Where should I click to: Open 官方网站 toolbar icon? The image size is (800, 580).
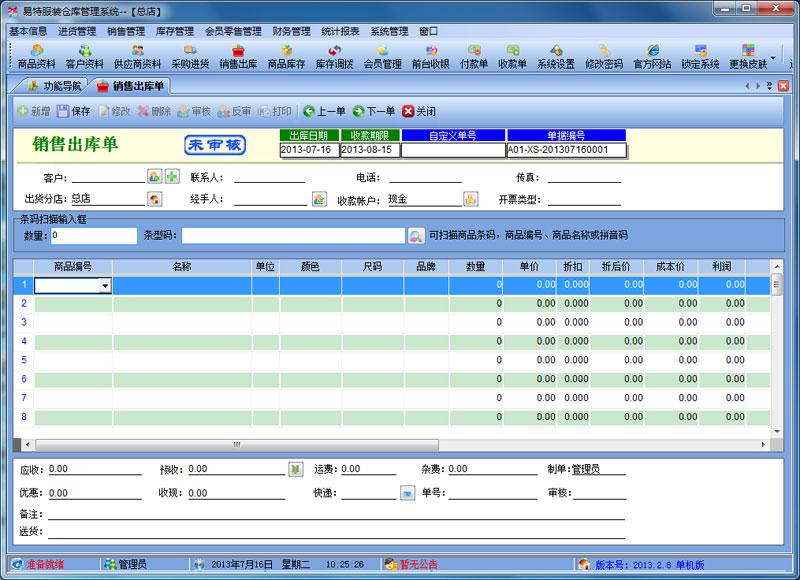coord(652,56)
